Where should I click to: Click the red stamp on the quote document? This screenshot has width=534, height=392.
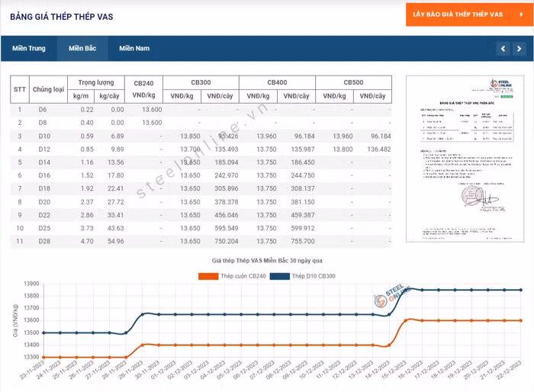[467, 197]
